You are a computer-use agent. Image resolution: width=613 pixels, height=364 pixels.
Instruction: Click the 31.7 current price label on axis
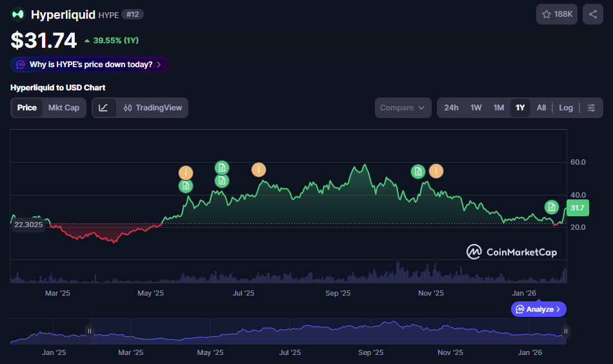tap(578, 208)
